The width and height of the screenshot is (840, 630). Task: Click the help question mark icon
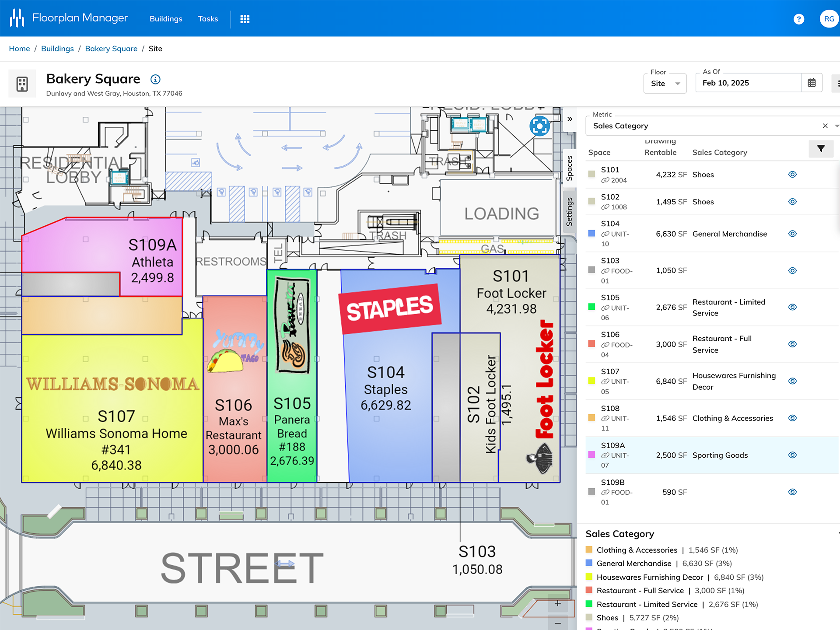pos(799,19)
